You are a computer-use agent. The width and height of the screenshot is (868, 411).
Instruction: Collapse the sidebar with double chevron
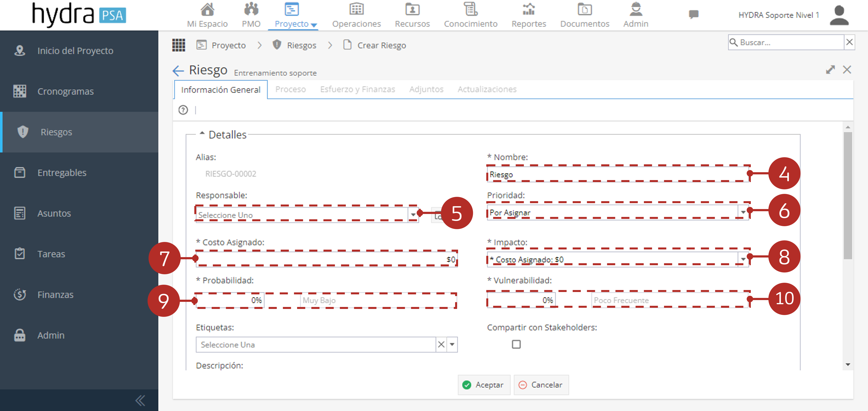[140, 400]
